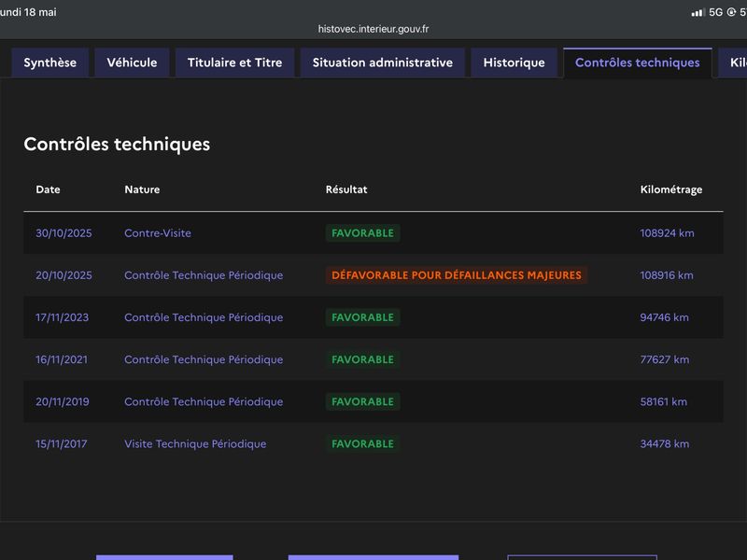The height and width of the screenshot is (560, 747).
Task: Switch to the Véhicule tab
Action: pos(132,63)
